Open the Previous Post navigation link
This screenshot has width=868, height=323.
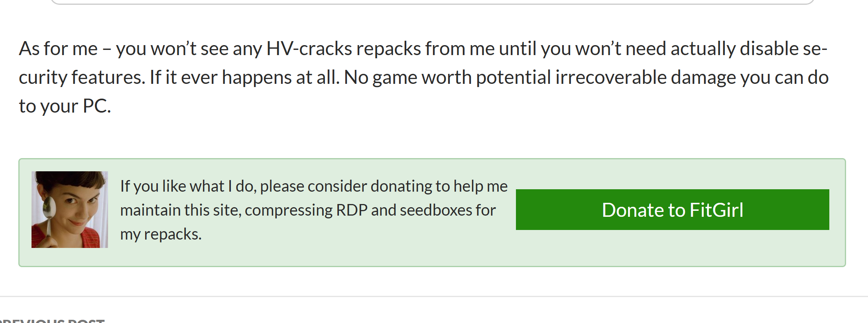click(52, 320)
